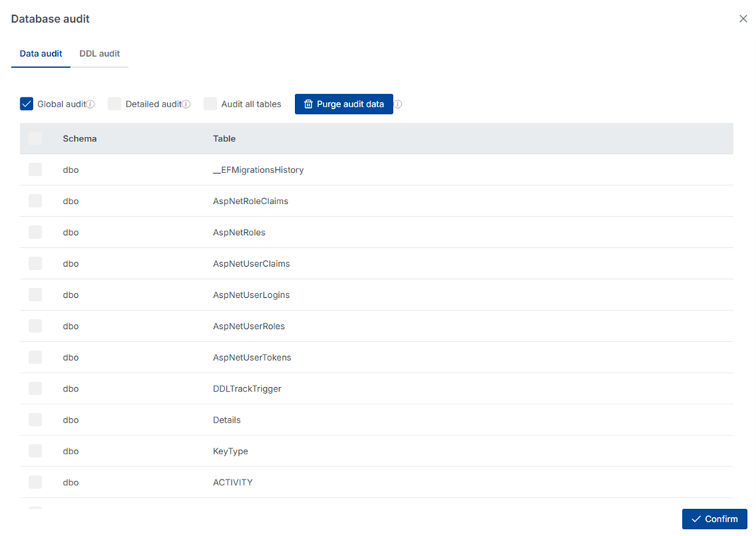The width and height of the screenshot is (756, 536).
Task: Click the Confirm button
Action: coord(714,519)
